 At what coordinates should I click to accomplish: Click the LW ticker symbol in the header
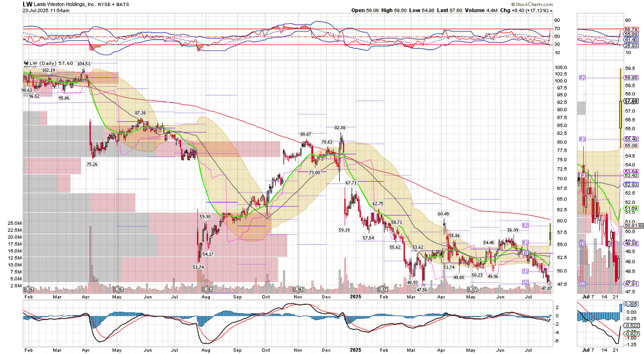tap(28, 4)
